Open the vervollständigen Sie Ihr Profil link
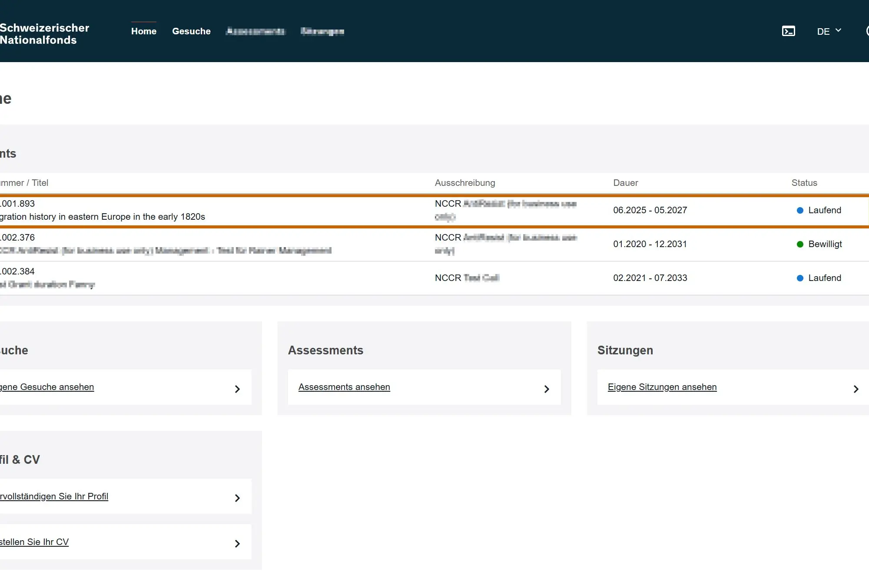The width and height of the screenshot is (869, 588). 54,496
